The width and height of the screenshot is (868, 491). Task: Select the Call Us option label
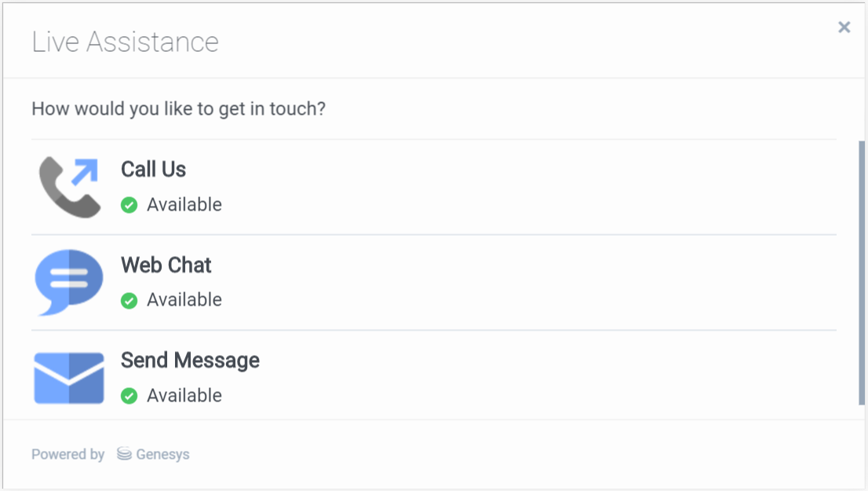click(153, 170)
